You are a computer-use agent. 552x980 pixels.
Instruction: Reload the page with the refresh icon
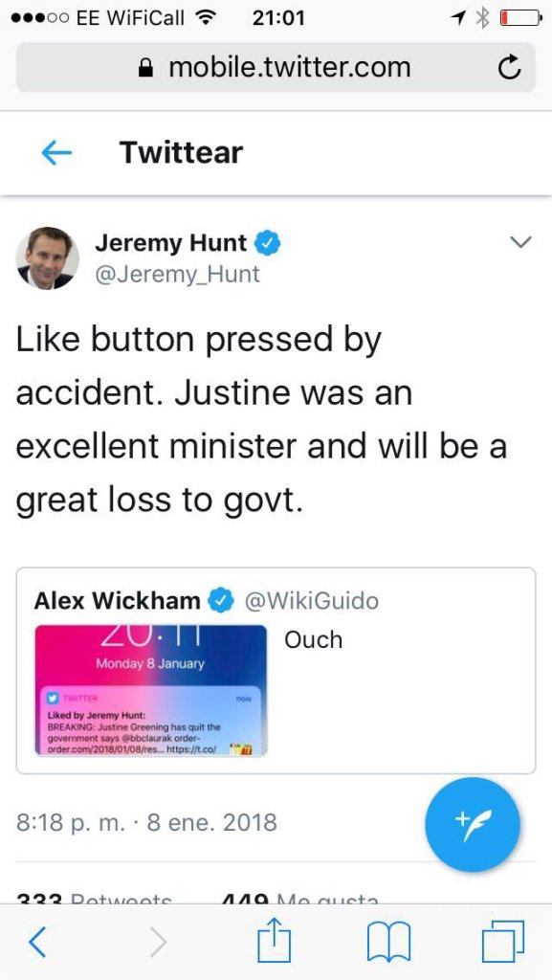(x=509, y=68)
